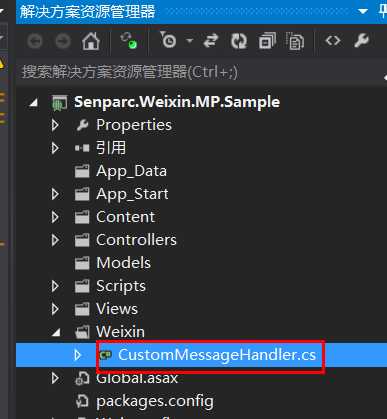The height and width of the screenshot is (419, 387).
Task: Expand the Content folder
Action: click(55, 217)
